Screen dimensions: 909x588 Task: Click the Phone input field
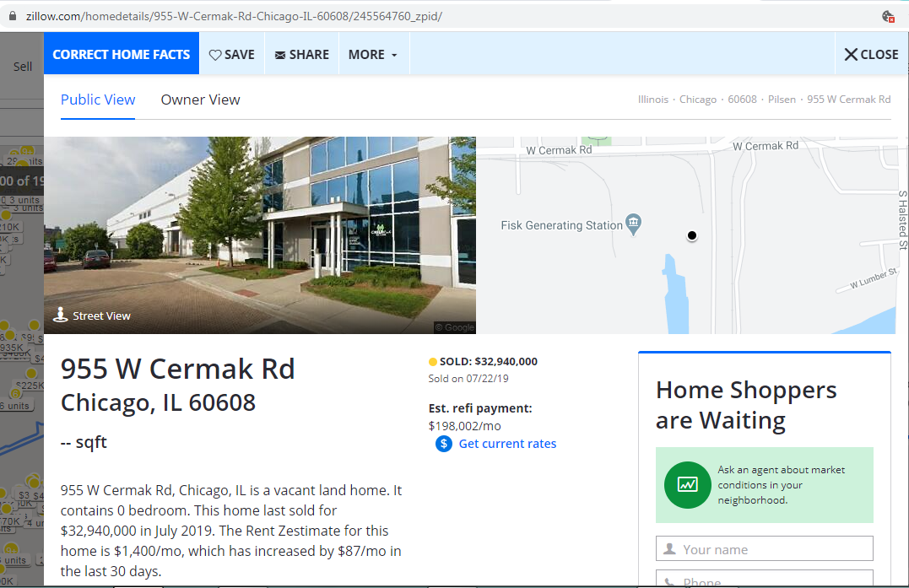[764, 578]
